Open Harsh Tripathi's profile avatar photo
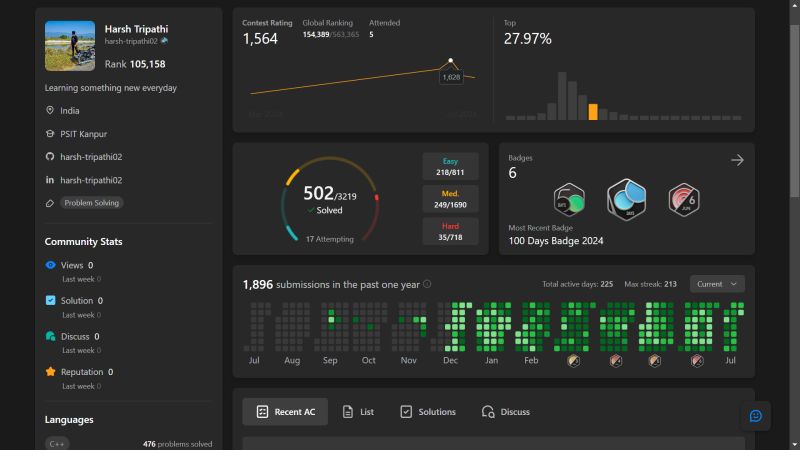Screen dimensions: 800x450 70,46
